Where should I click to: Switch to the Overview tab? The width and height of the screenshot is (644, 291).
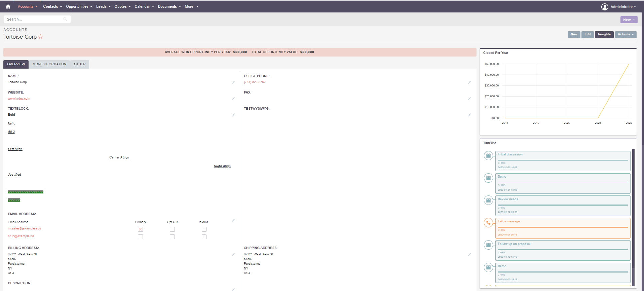coord(16,64)
